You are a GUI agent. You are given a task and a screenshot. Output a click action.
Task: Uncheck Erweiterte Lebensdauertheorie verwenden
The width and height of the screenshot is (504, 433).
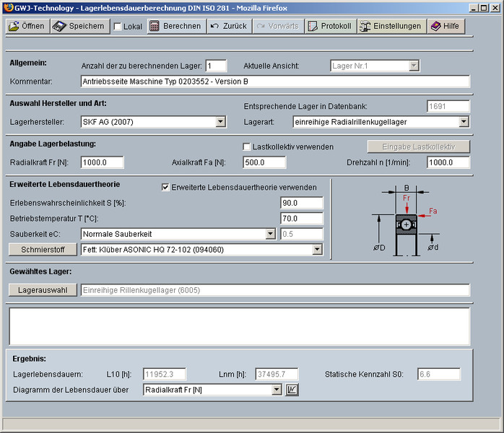point(165,187)
